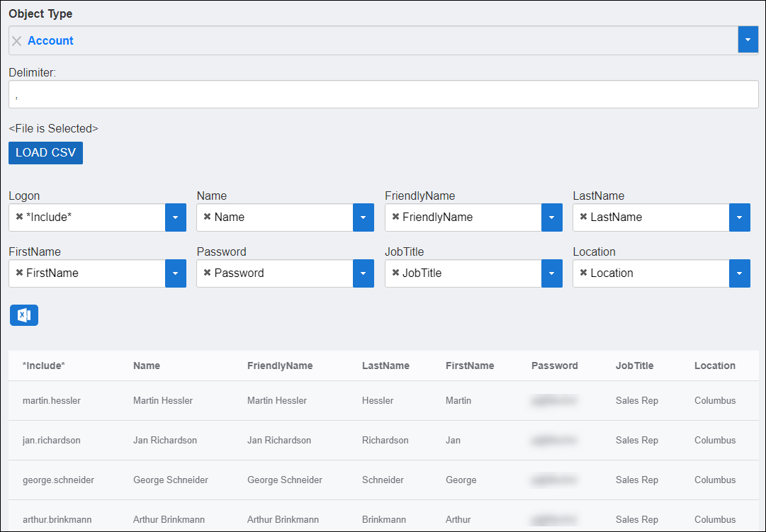Viewport: 766px width, 532px height.
Task: Open the Object Type dropdown arrow
Action: pyautogui.click(x=748, y=40)
